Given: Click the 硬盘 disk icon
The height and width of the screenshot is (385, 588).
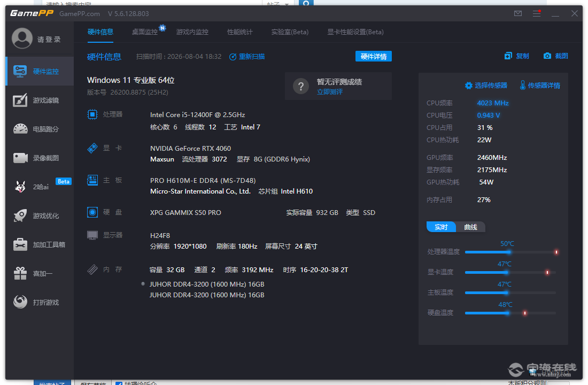Looking at the screenshot, I should pos(92,212).
